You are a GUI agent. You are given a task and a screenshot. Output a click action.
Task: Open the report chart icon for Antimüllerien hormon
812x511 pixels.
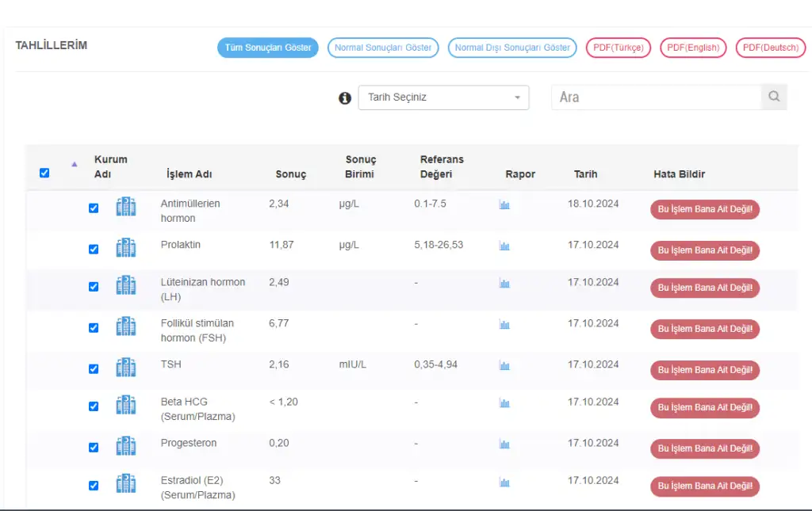504,204
